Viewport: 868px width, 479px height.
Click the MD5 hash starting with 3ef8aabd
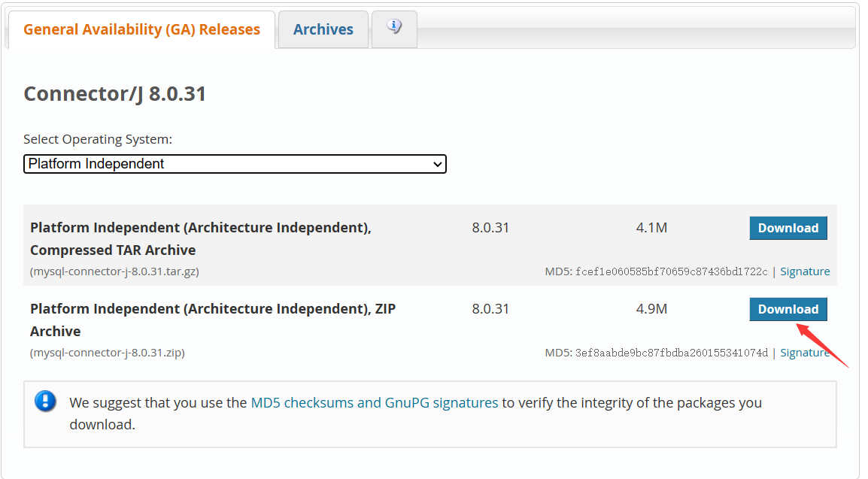coord(672,353)
